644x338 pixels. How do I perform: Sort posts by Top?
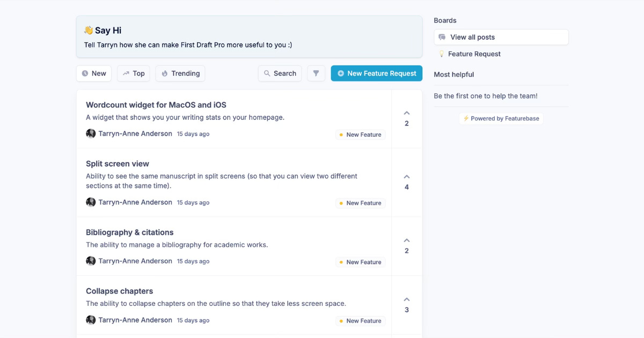(x=134, y=74)
